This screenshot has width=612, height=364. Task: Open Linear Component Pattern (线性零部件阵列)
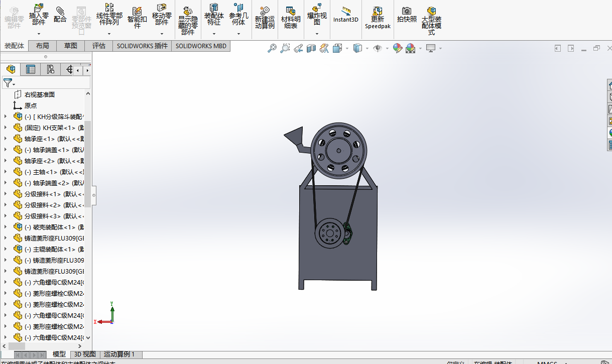click(x=109, y=15)
